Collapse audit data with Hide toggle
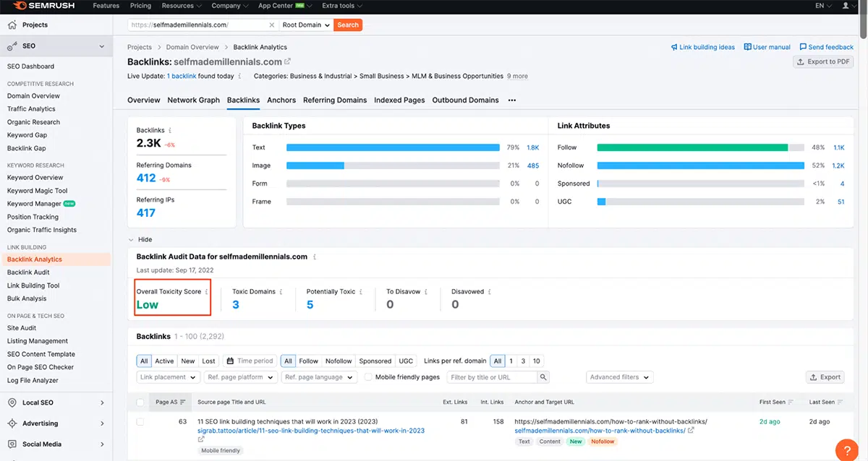The image size is (868, 461). 140,239
